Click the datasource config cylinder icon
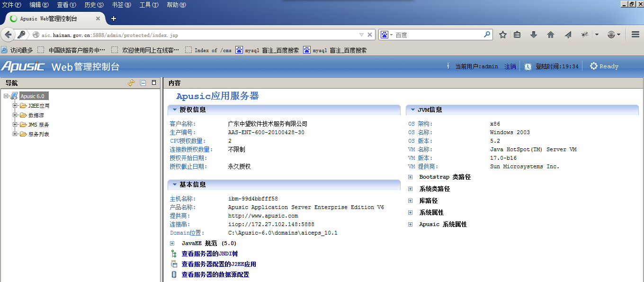 tap(173, 274)
